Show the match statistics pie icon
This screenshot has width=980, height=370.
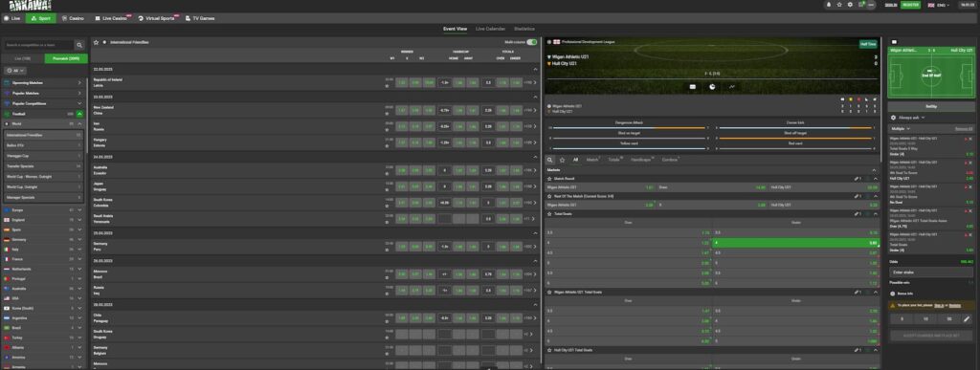coord(712,87)
